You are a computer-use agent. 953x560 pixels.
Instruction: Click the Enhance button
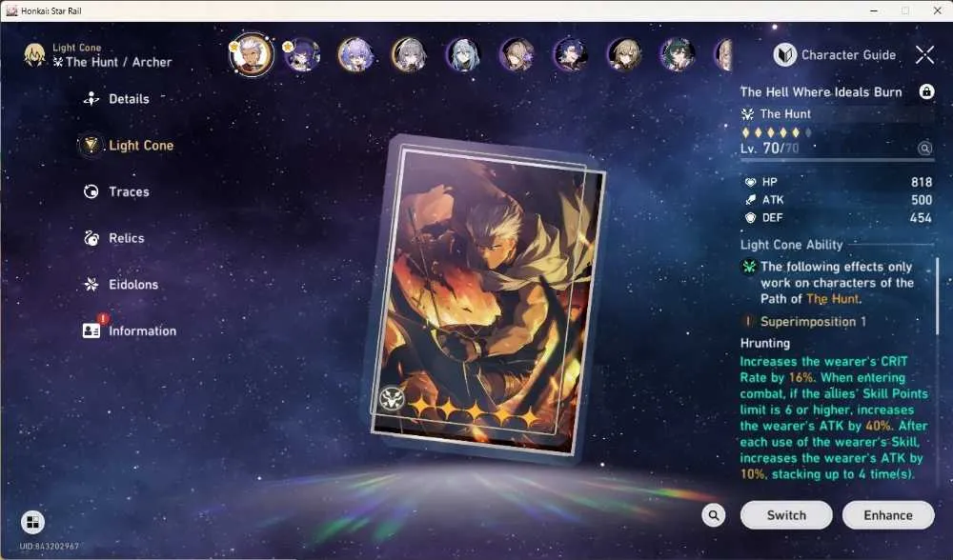(888, 515)
